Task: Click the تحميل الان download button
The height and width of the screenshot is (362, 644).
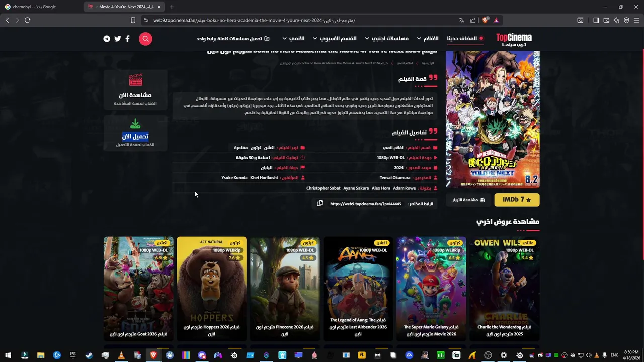Action: [x=135, y=133]
